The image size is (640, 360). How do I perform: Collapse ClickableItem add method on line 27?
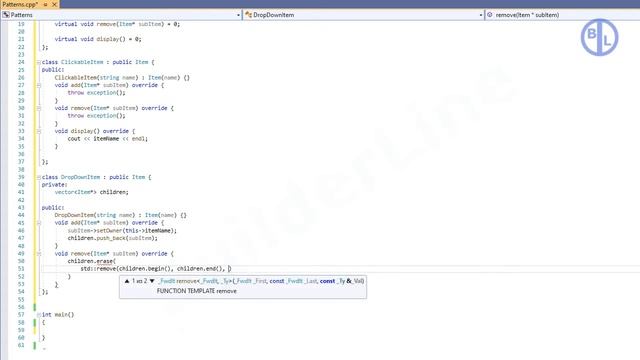(38, 85)
